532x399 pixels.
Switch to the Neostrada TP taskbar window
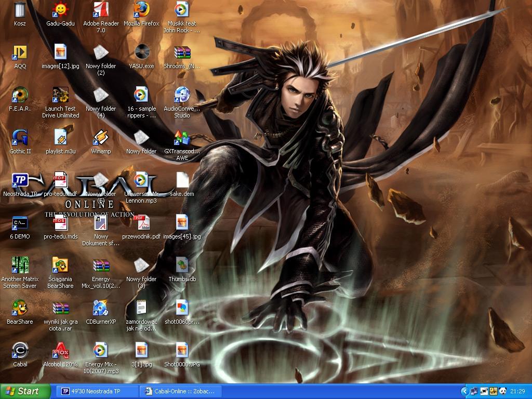(97, 391)
